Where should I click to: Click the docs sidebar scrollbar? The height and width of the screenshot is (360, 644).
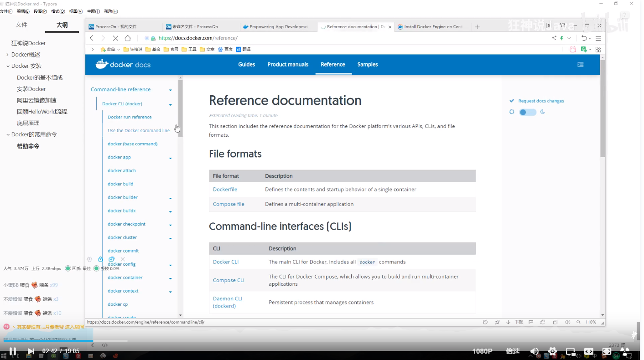[181, 108]
